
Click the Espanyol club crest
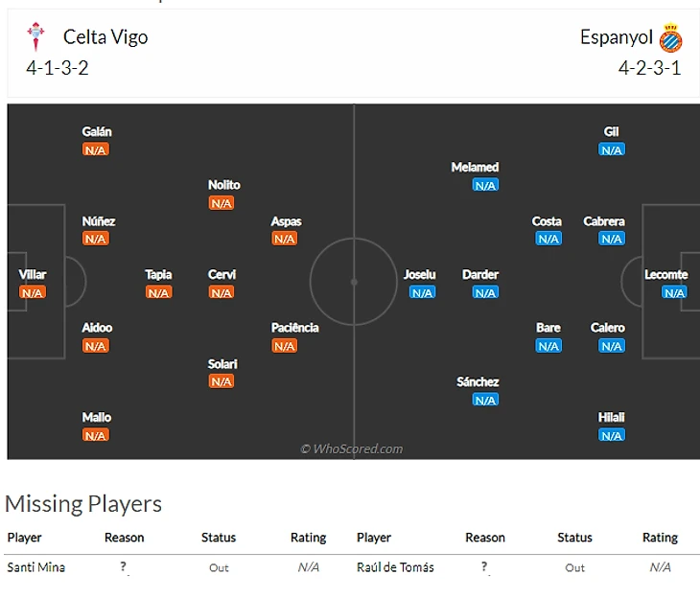[670, 37]
